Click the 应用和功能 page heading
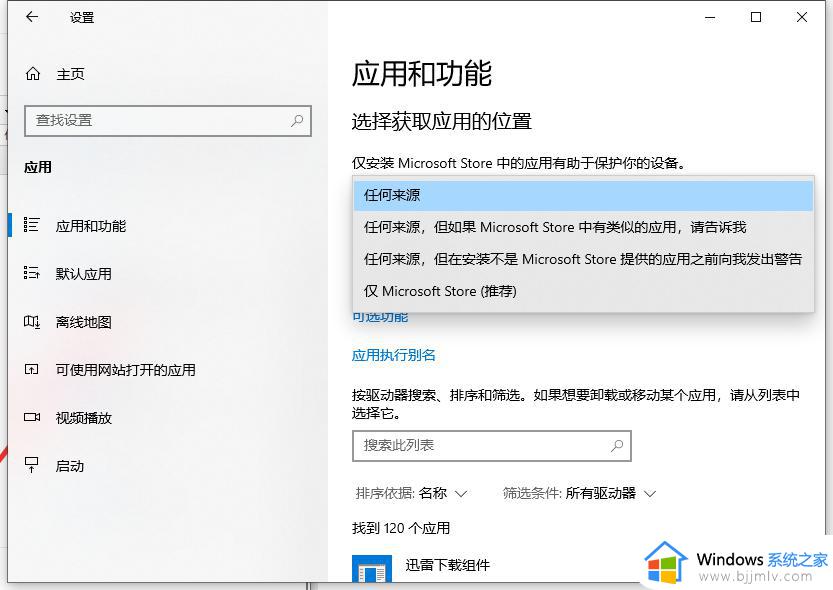The height and width of the screenshot is (590, 833). point(422,73)
